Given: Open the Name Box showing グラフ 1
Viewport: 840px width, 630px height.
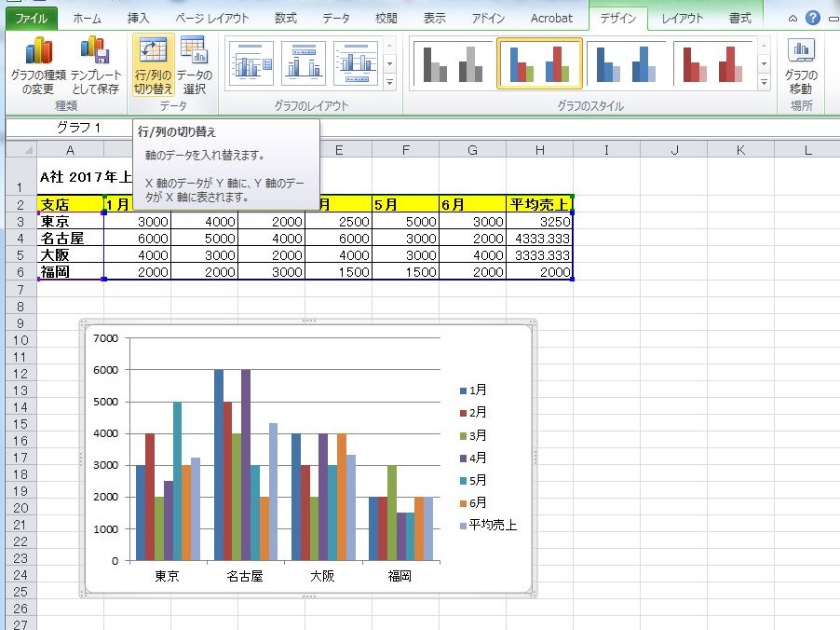Looking at the screenshot, I should point(69,128).
